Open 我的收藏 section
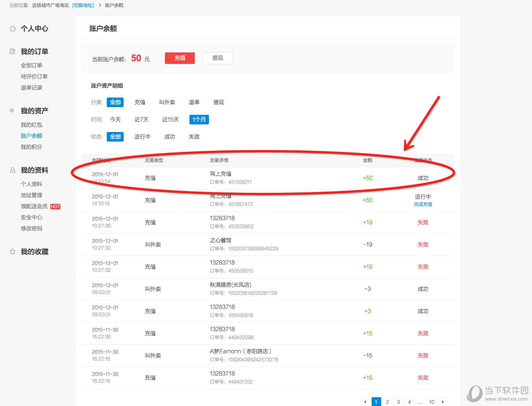 point(34,251)
